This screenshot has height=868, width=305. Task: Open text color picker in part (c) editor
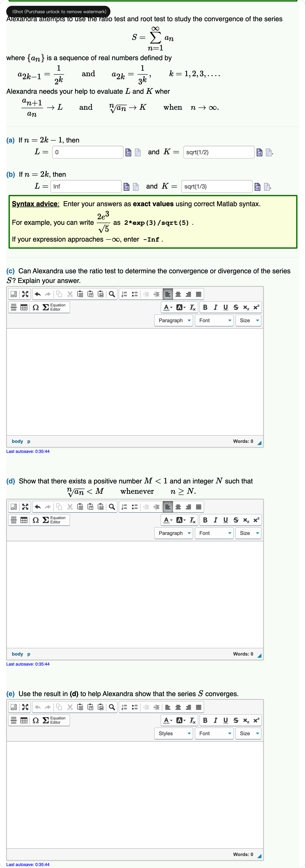coord(167,307)
